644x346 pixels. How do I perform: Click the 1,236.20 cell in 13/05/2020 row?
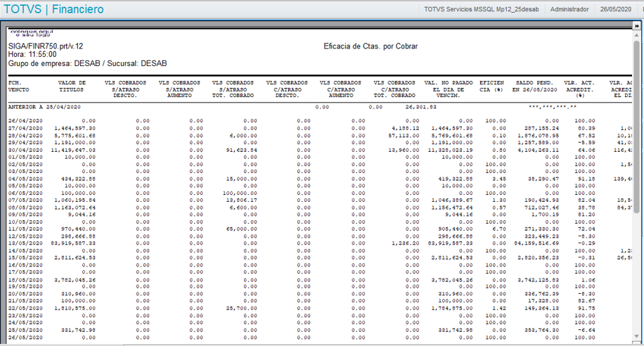coord(406,243)
